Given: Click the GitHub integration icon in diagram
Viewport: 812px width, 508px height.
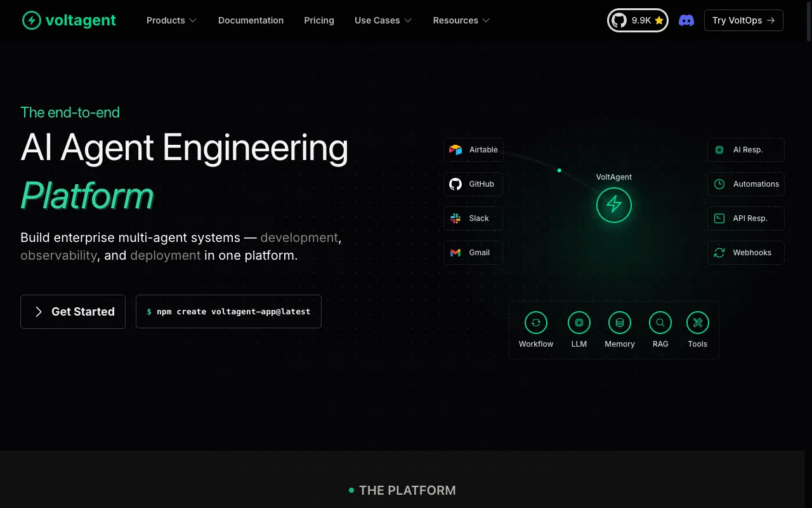Looking at the screenshot, I should click(455, 184).
